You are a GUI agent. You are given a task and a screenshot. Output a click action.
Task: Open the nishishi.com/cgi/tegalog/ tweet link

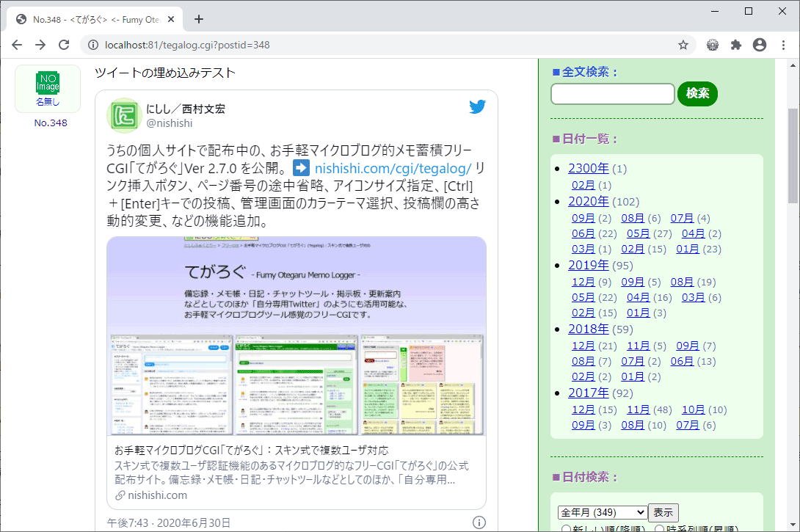click(x=393, y=168)
